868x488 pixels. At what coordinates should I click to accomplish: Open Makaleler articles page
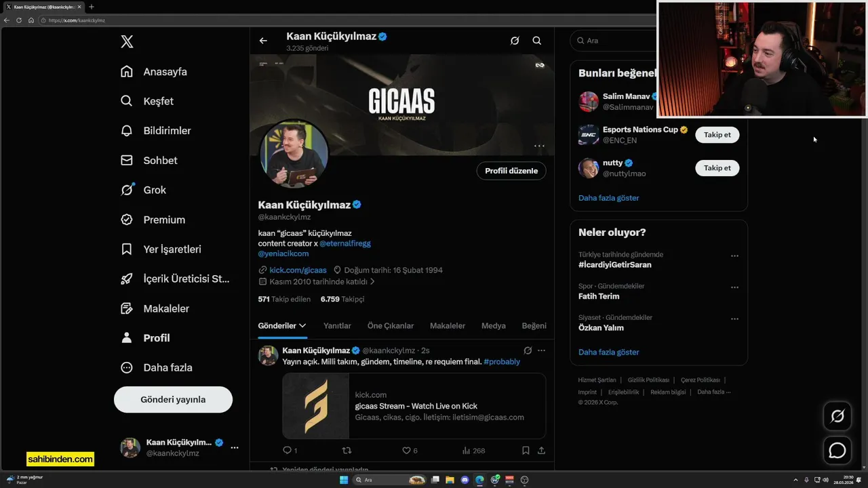point(155,308)
